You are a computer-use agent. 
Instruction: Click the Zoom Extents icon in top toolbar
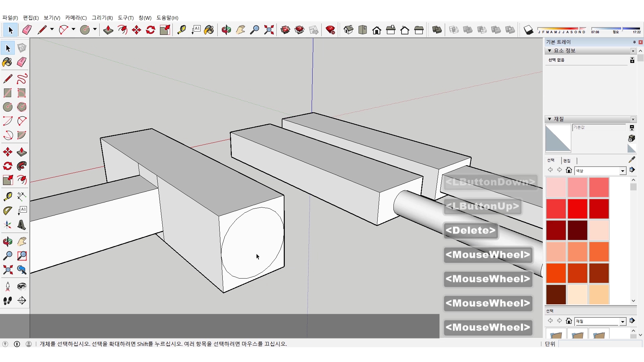[269, 30]
